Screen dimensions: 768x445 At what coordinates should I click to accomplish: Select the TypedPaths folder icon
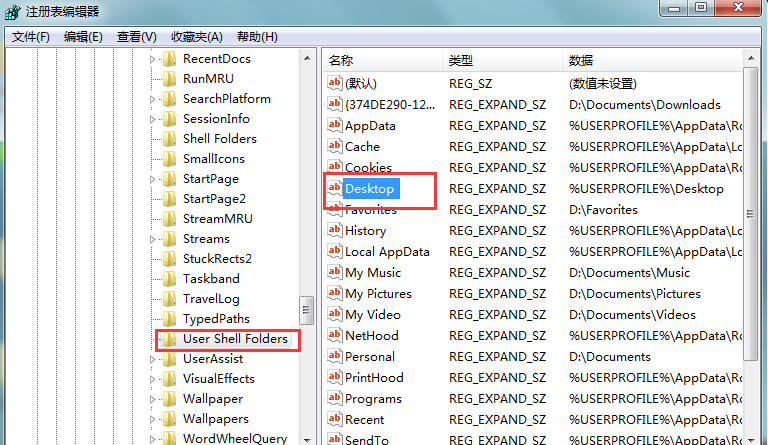169,319
